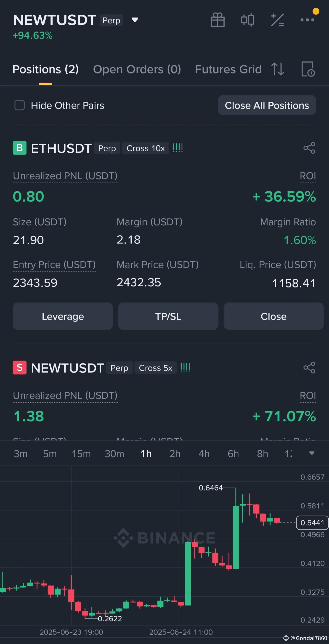Check the Hide Other Pairs checkbox

19,105
